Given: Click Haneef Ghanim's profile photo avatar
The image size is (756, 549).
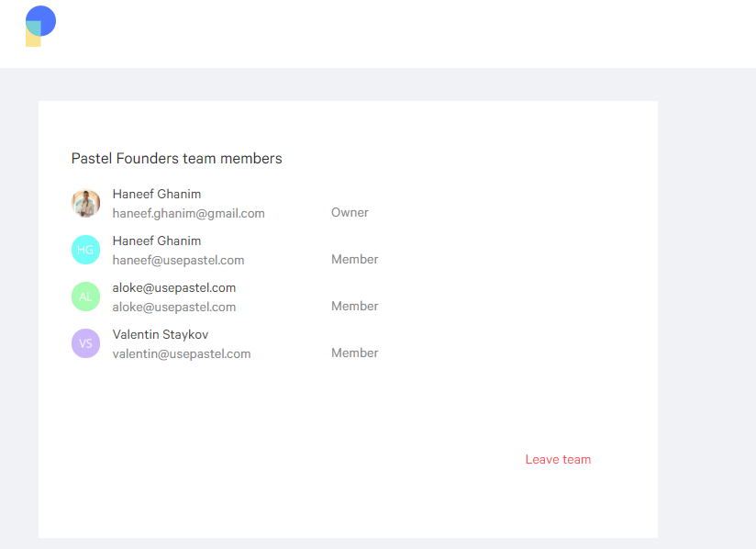Looking at the screenshot, I should pos(86,203).
